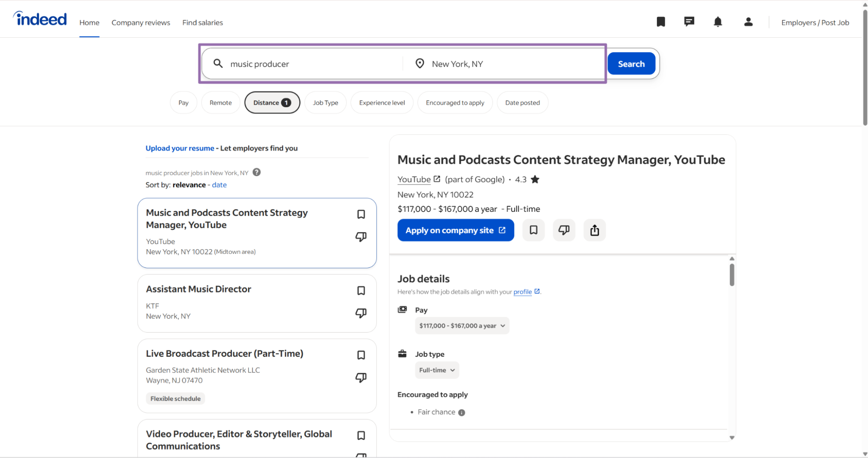Mark YouTube job card as not interested
This screenshot has width=868, height=458.
(361, 237)
